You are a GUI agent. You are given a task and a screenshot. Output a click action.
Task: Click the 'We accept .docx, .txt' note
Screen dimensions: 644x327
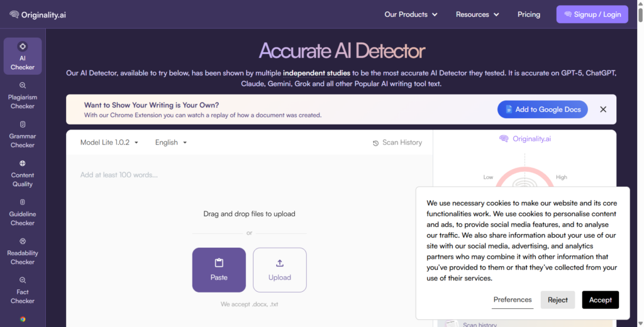pyautogui.click(x=249, y=304)
